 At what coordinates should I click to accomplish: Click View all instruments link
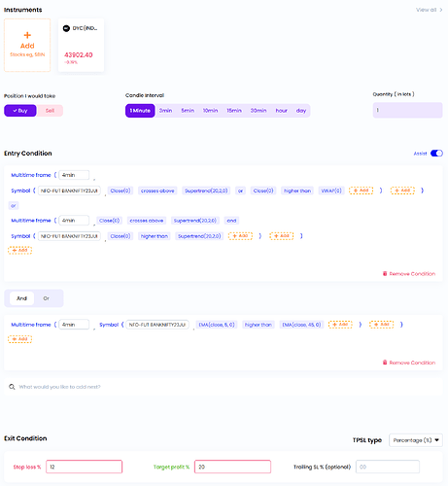pos(427,10)
